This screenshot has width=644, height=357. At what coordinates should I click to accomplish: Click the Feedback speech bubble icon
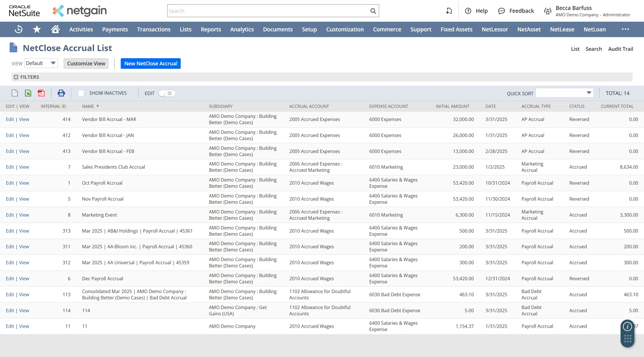[x=501, y=11]
